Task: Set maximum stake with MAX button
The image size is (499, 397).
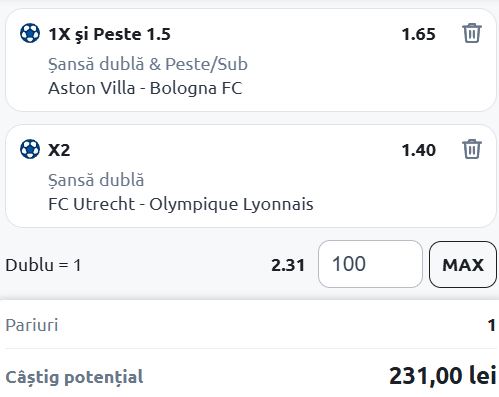Action: [463, 264]
